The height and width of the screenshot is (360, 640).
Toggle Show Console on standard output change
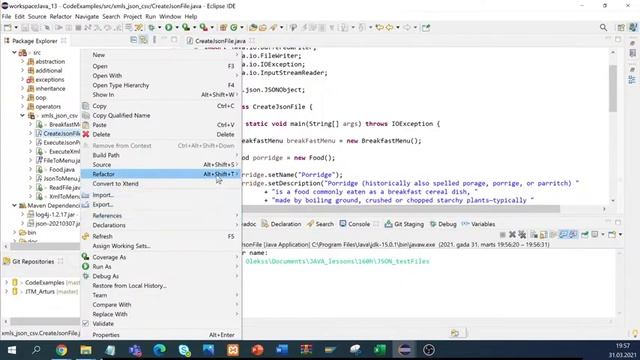pyautogui.click(x=563, y=235)
